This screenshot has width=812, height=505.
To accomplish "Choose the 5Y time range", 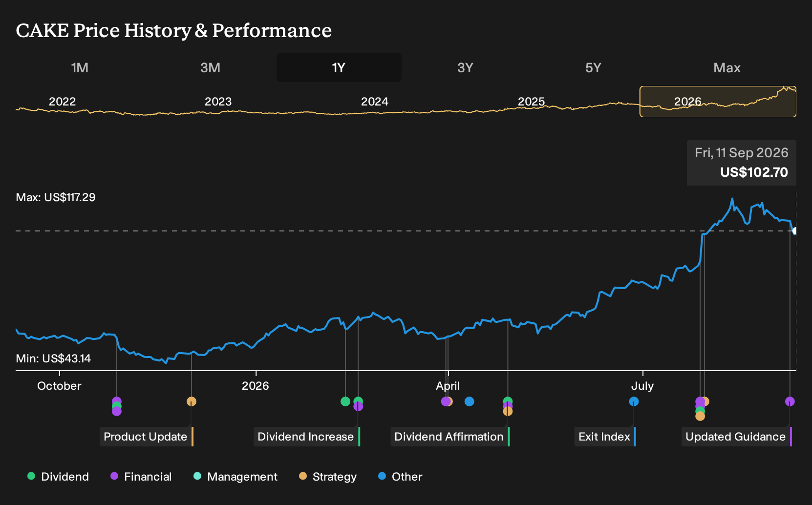I will pos(593,67).
